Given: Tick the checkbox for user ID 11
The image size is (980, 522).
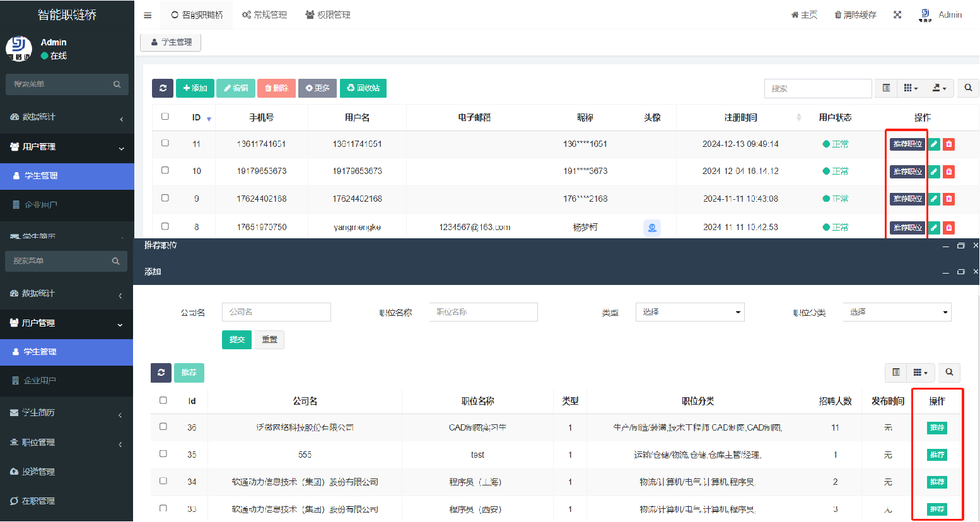Looking at the screenshot, I should (165, 143).
